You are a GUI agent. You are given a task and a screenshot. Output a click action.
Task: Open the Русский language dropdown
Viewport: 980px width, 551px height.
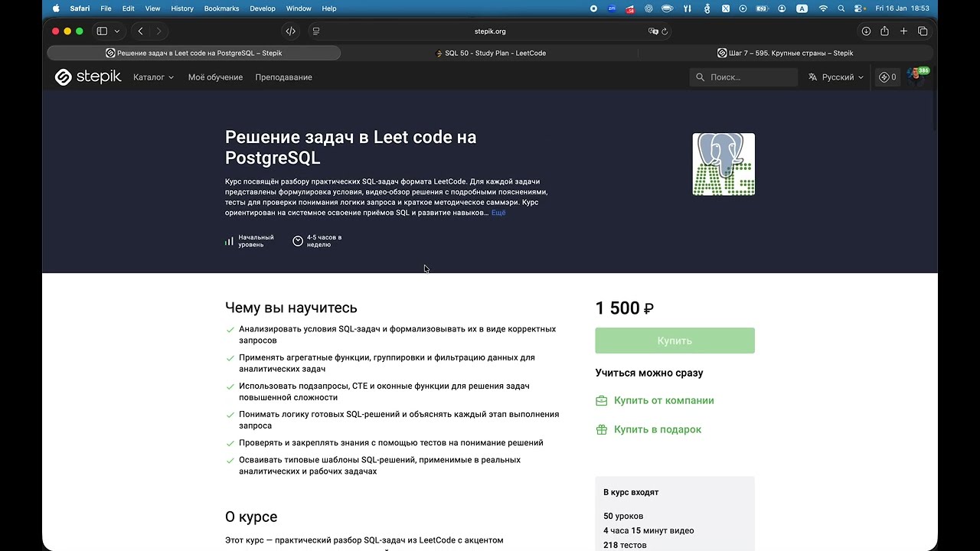[836, 77]
